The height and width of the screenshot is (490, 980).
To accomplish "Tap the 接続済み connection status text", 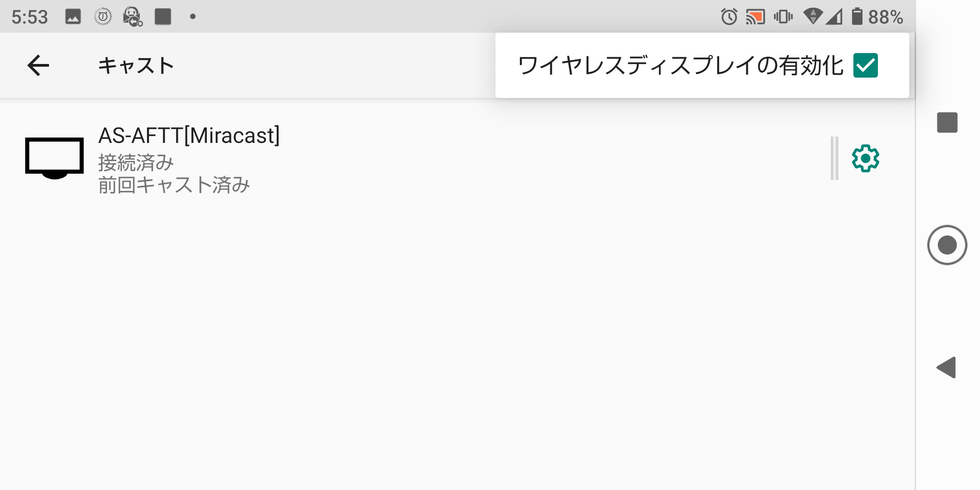I will point(136,162).
